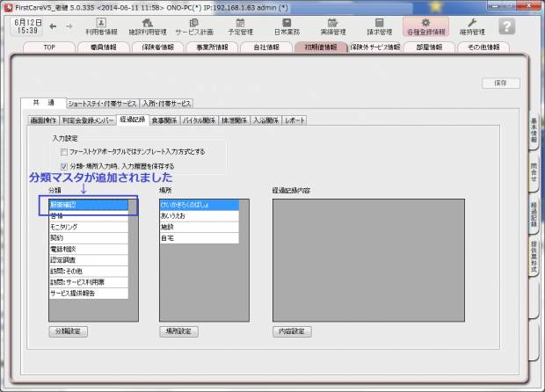
Task: Open the 補助管理 wrench icon
Action: pos(473,25)
